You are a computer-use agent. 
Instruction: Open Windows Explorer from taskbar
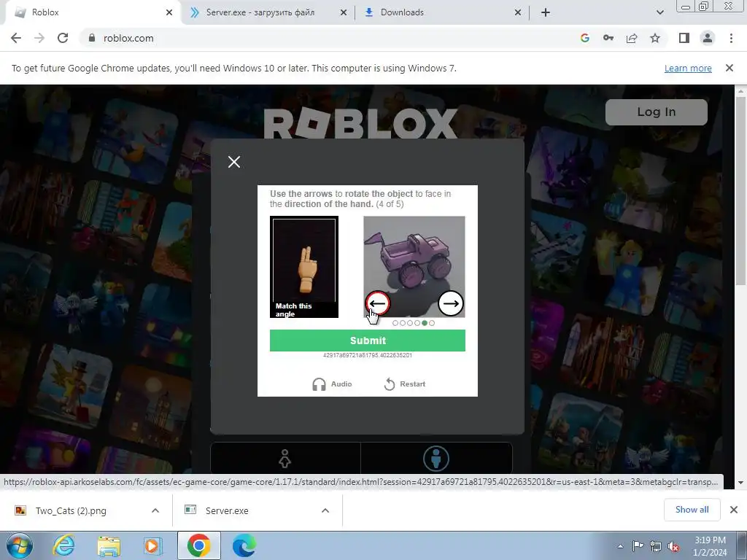point(109,545)
